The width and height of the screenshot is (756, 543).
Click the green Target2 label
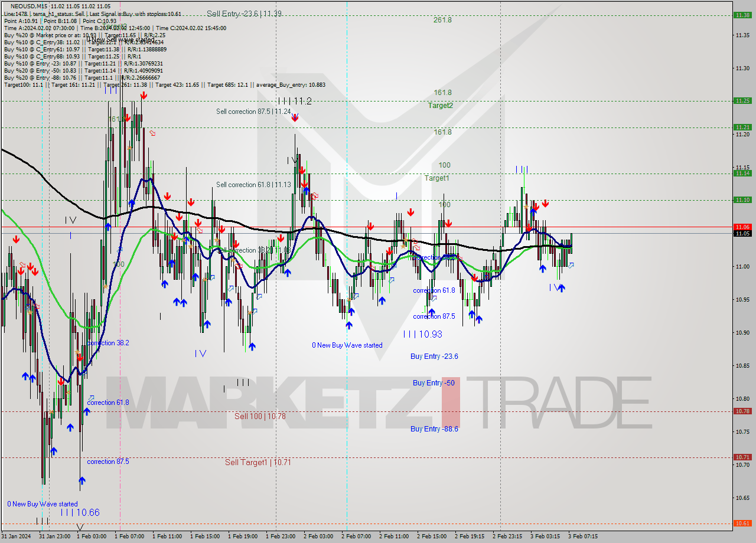click(x=441, y=105)
